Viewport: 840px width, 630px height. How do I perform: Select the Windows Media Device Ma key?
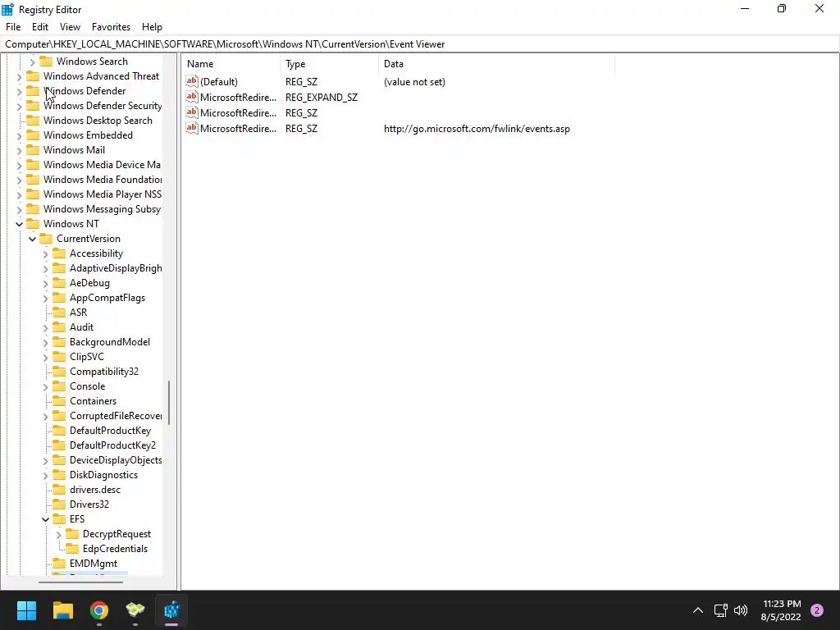coord(102,165)
